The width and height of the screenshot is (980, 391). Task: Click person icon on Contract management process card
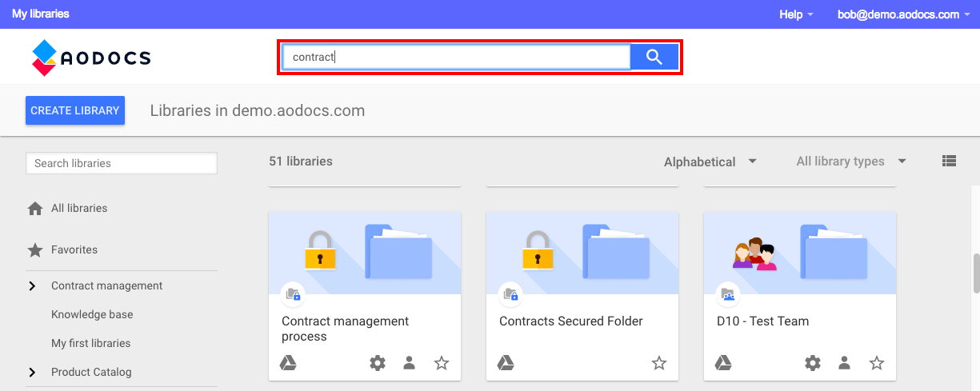coord(409,363)
